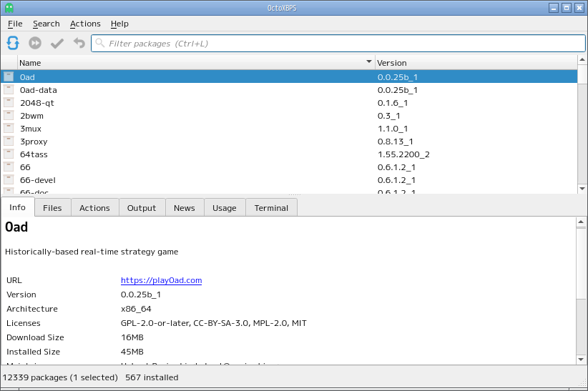
Task: Click the package icon beside 3proxy
Action: (9, 141)
